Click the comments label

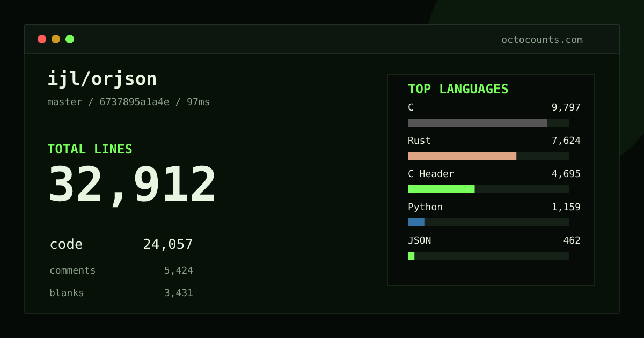[x=72, y=270]
